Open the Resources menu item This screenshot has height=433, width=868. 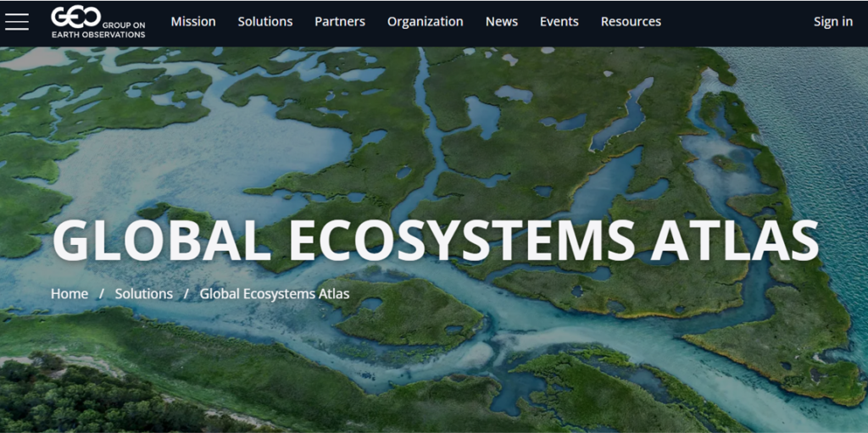point(631,21)
